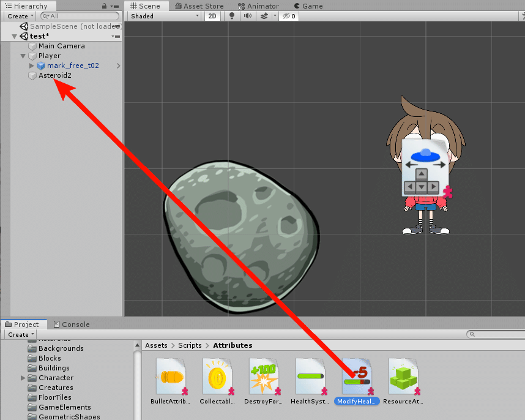Open the Hierarchy Create dropdown

coord(20,16)
